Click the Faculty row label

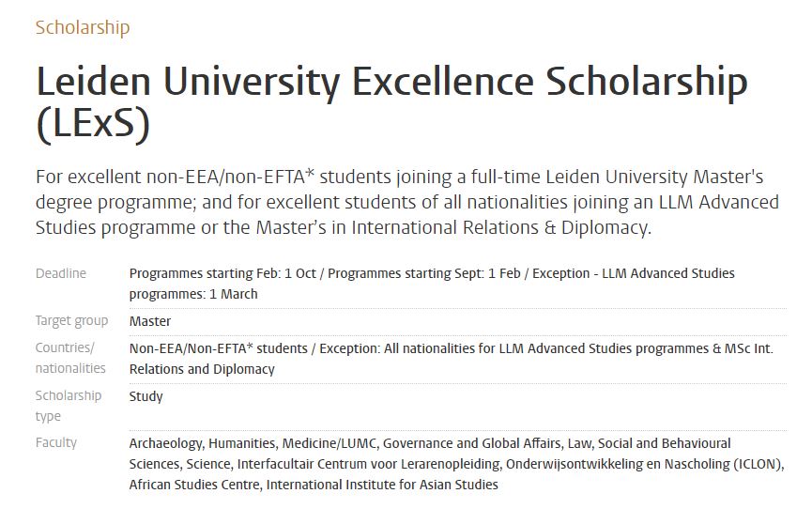[x=56, y=442]
